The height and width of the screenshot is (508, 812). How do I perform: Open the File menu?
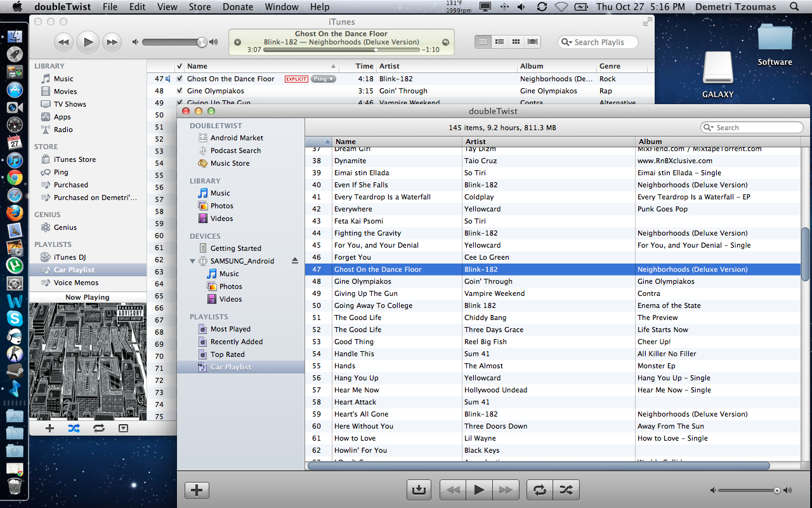point(110,7)
